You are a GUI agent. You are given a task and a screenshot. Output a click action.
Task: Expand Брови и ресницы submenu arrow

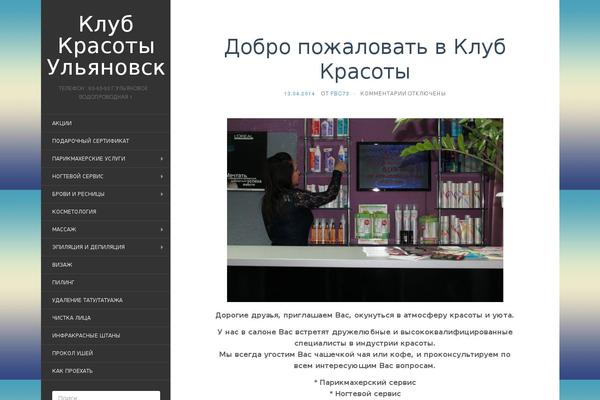coord(162,194)
